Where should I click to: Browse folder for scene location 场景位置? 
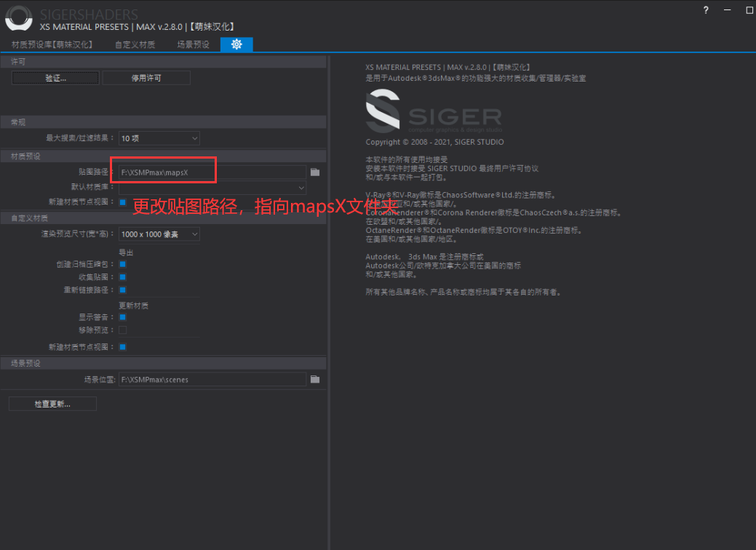[x=315, y=379]
